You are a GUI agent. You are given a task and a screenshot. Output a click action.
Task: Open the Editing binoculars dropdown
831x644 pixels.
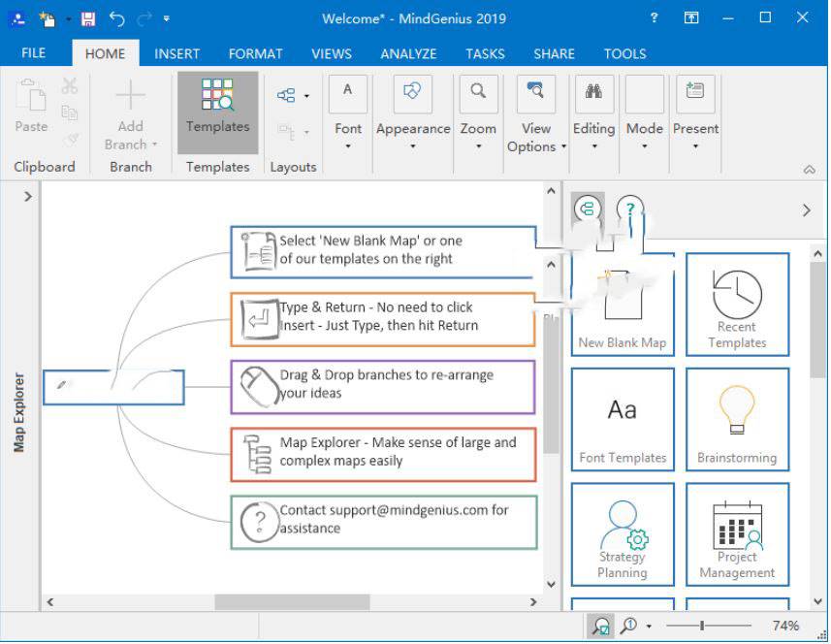pyautogui.click(x=593, y=113)
